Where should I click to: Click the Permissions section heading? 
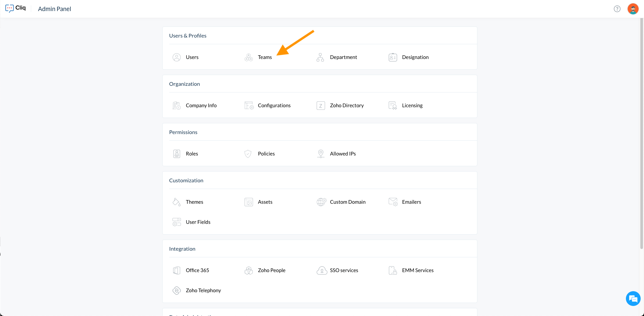[183, 132]
